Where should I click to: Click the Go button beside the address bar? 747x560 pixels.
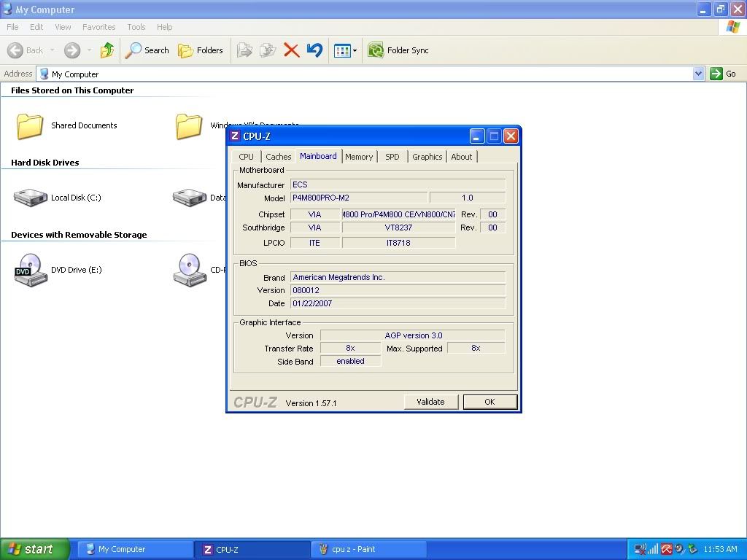tap(723, 74)
